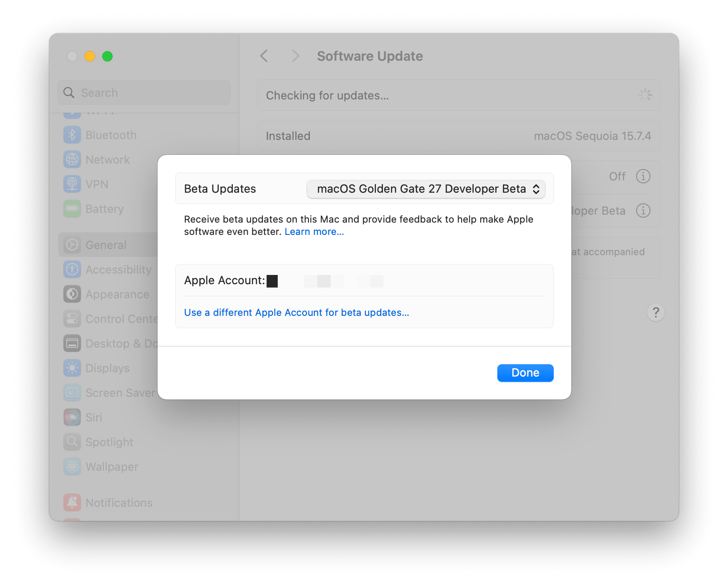Open Accessibility icon in sidebar
Viewport: 728px width, 586px height.
(x=72, y=269)
